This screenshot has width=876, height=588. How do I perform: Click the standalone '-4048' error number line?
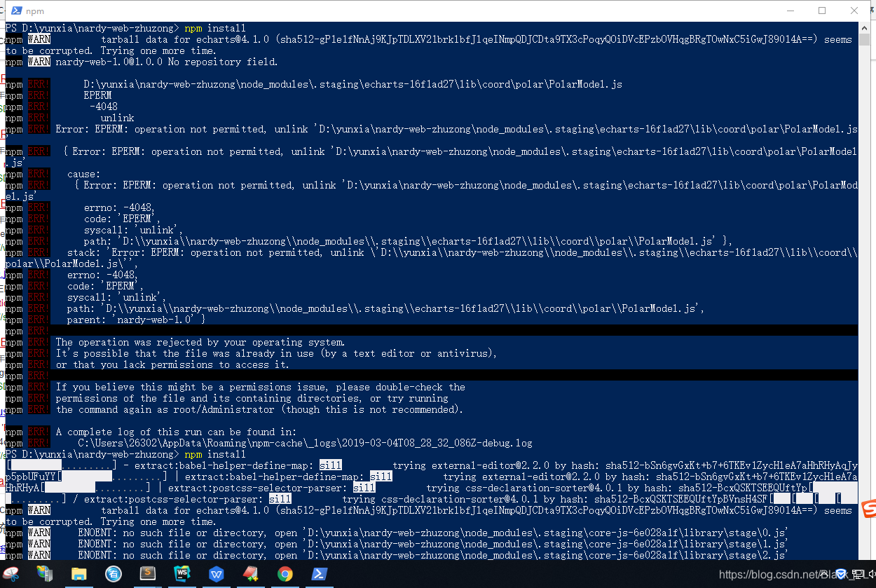coord(104,107)
